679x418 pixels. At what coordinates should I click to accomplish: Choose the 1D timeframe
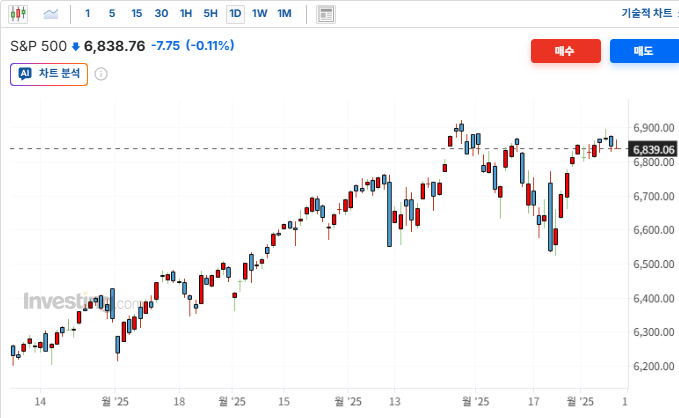(235, 14)
